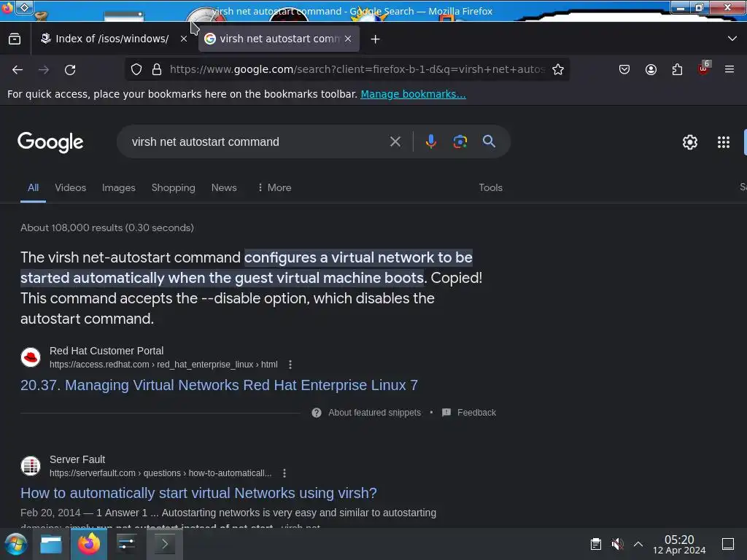Viewport: 747px width, 560px height.
Task: Unmute audio via the volume tray icon
Action: tap(617, 544)
